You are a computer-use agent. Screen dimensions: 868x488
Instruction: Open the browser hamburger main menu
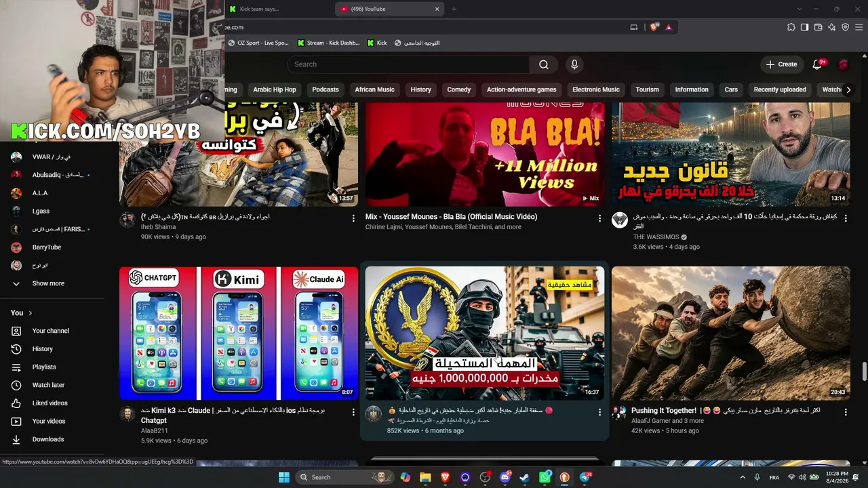859,27
